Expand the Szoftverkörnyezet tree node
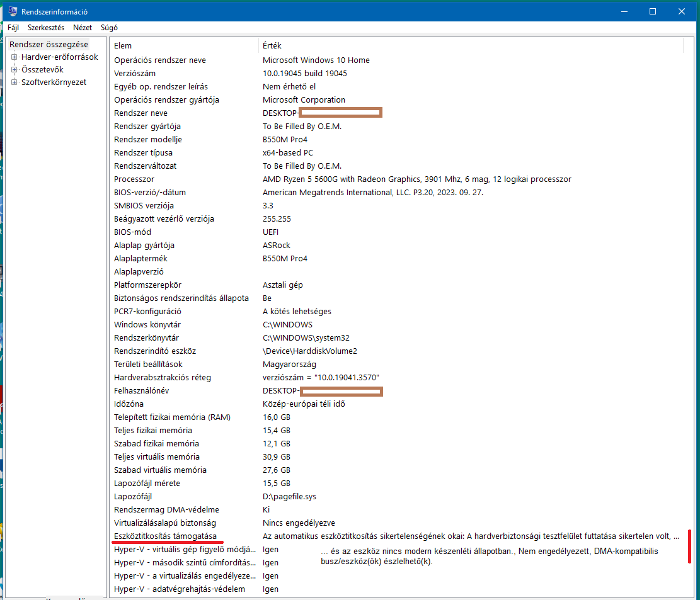700x600 pixels. tap(14, 82)
